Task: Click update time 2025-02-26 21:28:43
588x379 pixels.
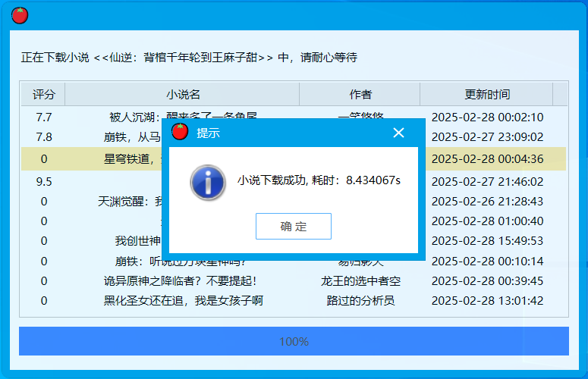Action: click(x=487, y=202)
